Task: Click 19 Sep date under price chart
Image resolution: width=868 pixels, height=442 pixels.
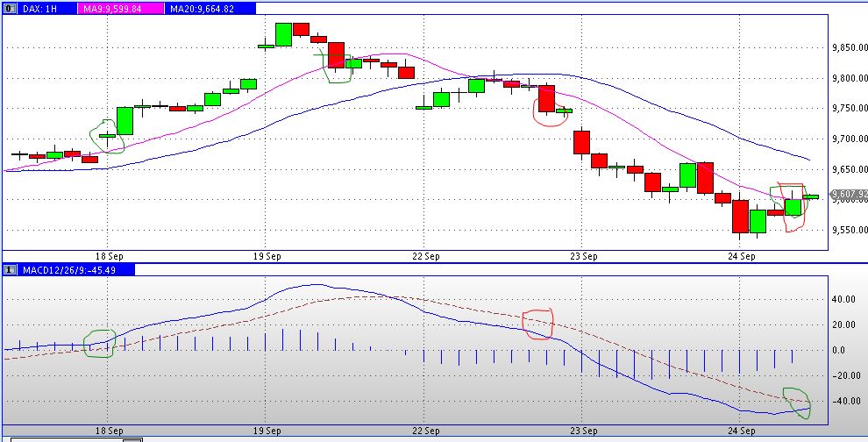Action: tap(267, 256)
